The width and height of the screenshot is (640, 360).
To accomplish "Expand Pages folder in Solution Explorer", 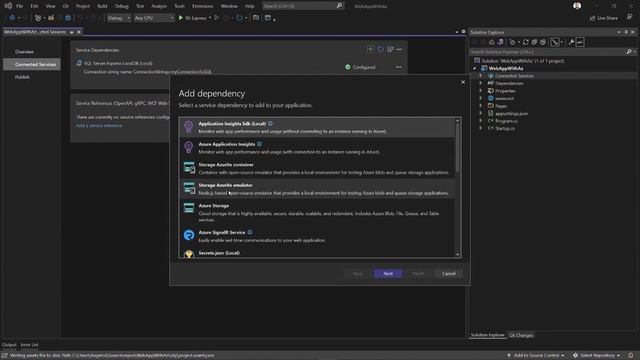I will (x=481, y=106).
